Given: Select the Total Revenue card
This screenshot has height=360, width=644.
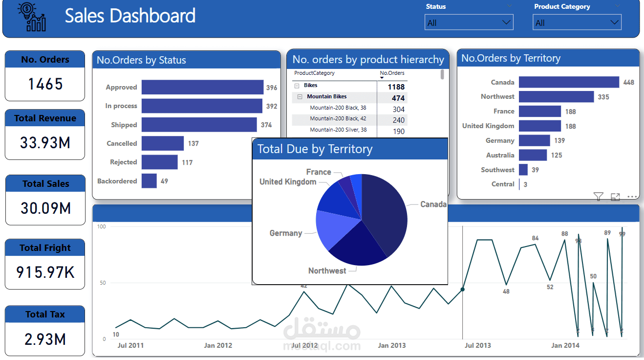Looking at the screenshot, I should click(44, 135).
